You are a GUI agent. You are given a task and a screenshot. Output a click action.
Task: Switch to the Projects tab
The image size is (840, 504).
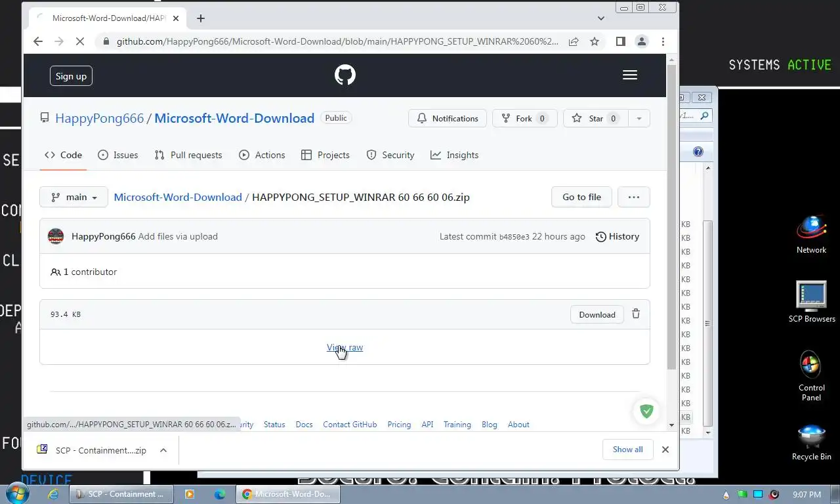(x=325, y=155)
